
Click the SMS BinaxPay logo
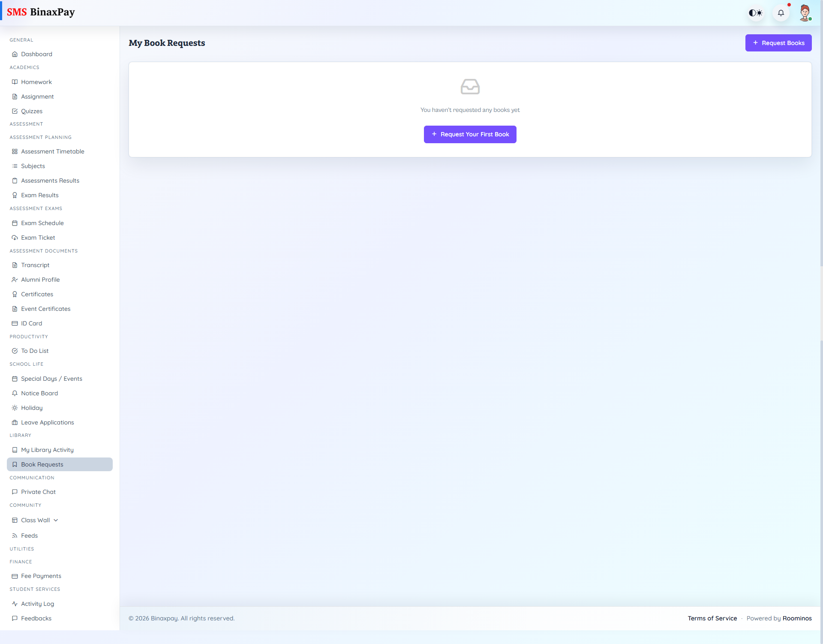(41, 12)
